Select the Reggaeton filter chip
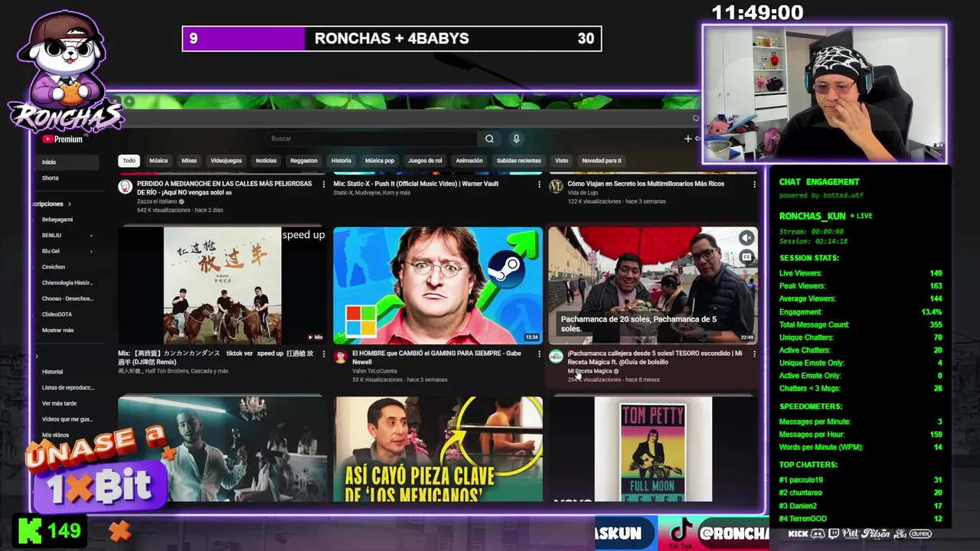Viewport: 980px width, 551px height. point(304,161)
